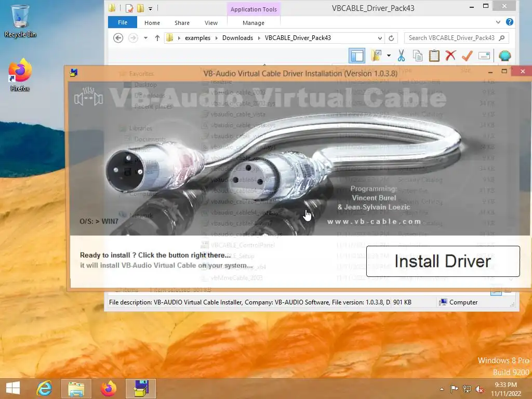
Task: Switch to the Share ribbon tab
Action: coord(182,23)
